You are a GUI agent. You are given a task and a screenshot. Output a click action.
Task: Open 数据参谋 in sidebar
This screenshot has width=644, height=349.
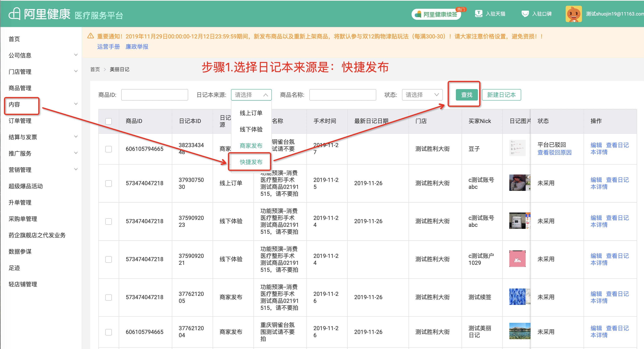pyautogui.click(x=20, y=251)
